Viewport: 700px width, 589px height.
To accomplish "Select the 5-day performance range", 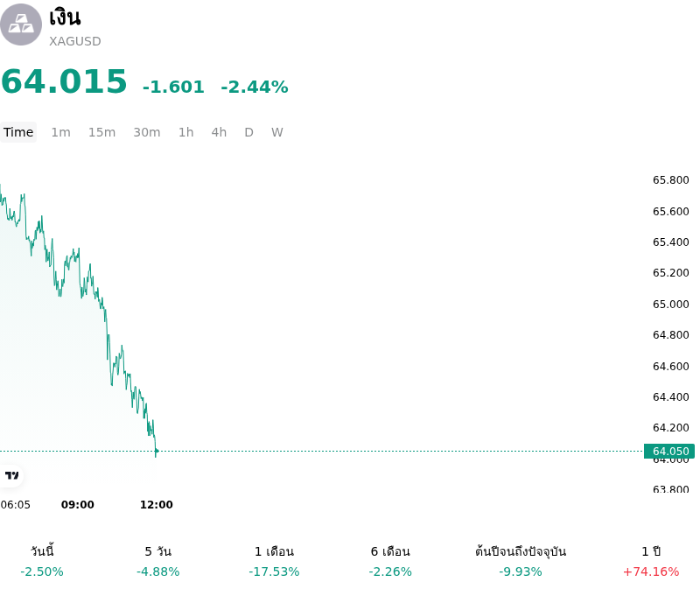I will (x=158, y=561).
